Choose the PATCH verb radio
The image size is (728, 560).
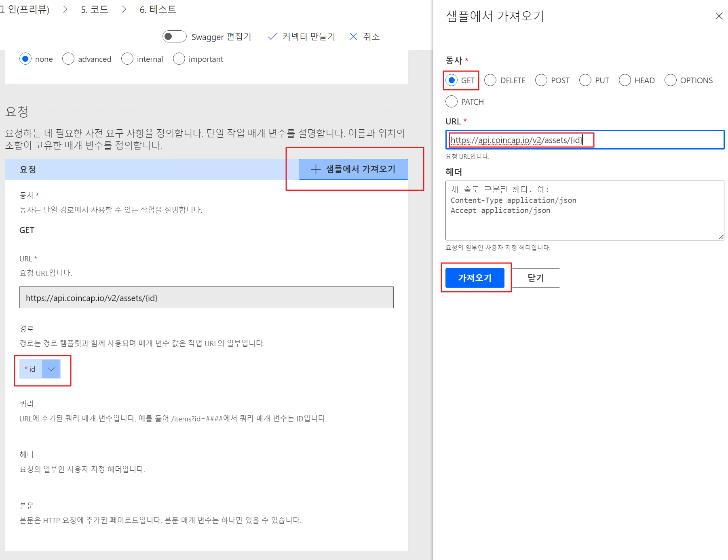pyautogui.click(x=452, y=101)
